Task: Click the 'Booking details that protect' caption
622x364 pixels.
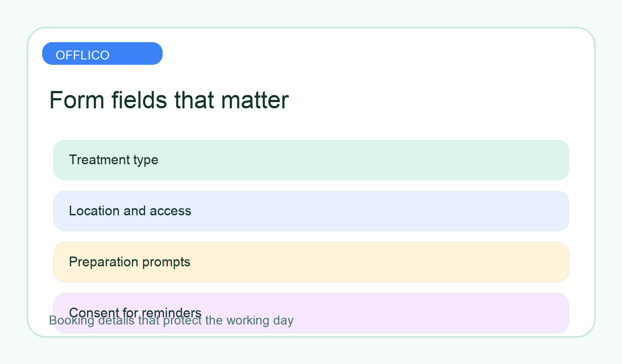Action: tap(171, 320)
